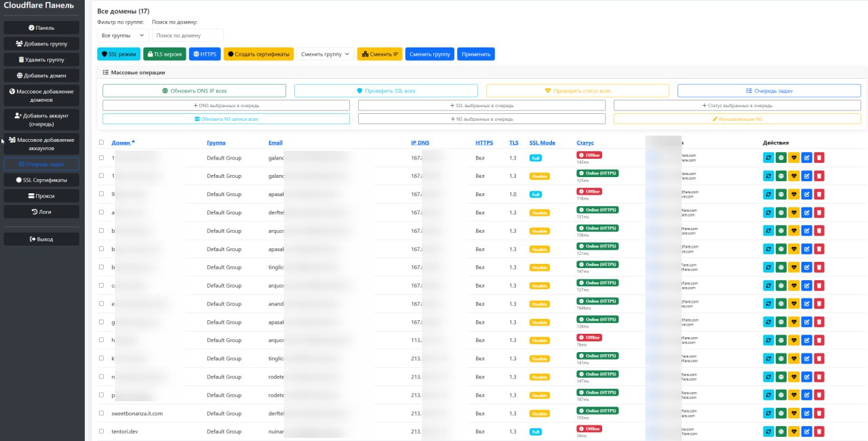Click green globe icon in tentori.dev row

click(781, 432)
